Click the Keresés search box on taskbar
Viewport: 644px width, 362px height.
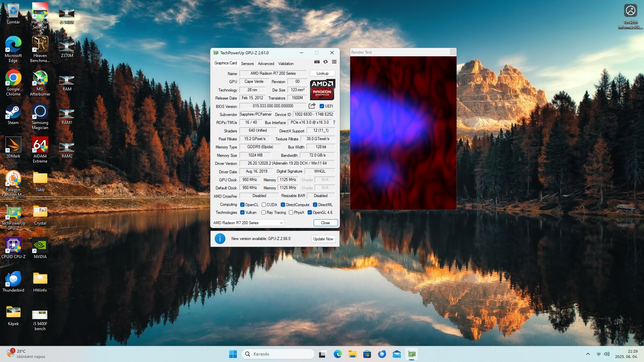pos(278,354)
